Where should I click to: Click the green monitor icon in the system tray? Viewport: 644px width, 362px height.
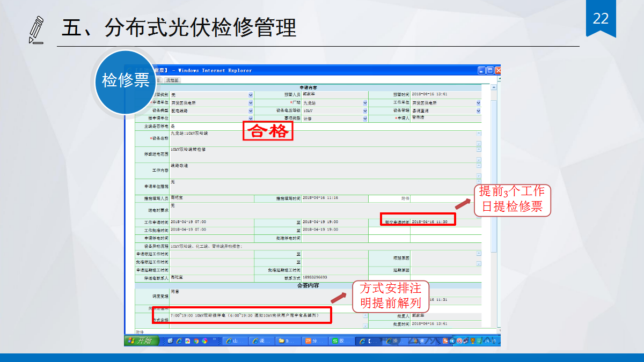pyautogui.click(x=479, y=341)
